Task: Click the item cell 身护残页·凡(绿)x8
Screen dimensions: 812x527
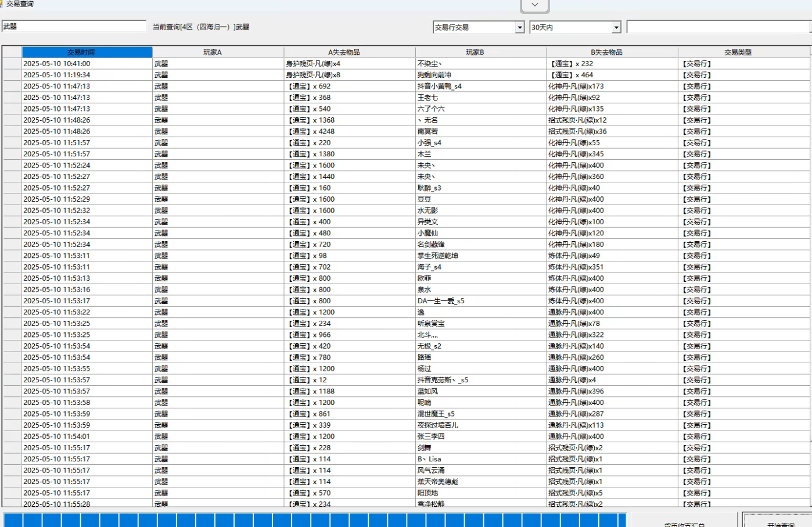Action: pyautogui.click(x=350, y=75)
